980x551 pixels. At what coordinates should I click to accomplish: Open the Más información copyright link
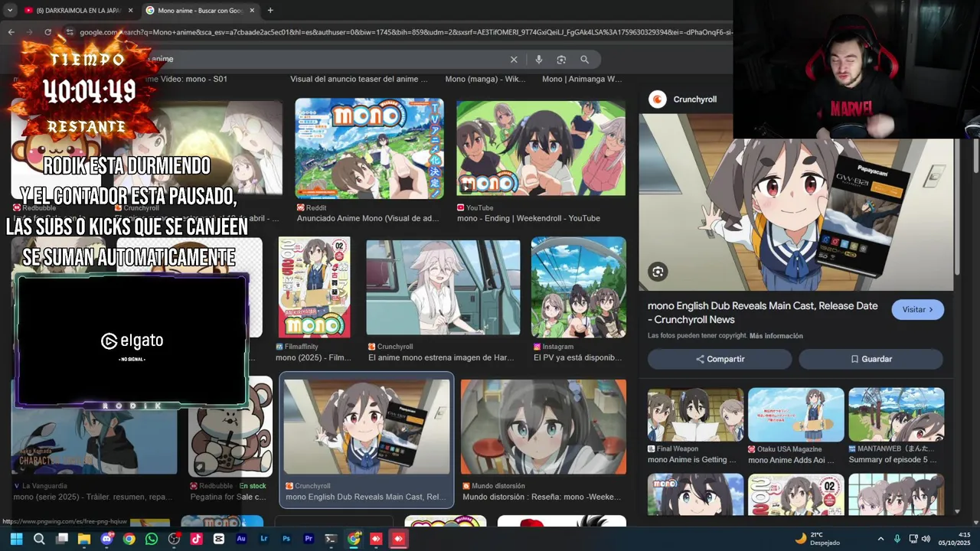pos(776,336)
